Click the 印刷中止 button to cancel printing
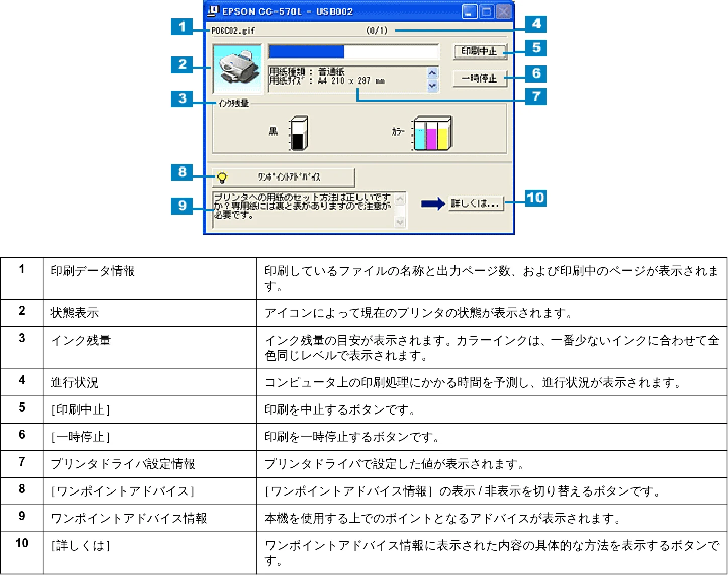Image resolution: width=728 pixels, height=575 pixels. (x=479, y=51)
